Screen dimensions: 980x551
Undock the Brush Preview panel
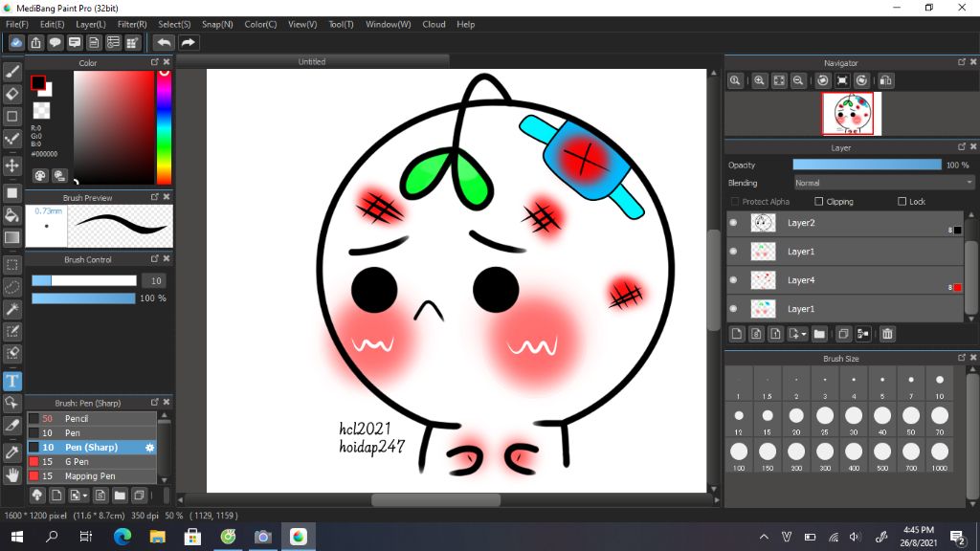click(154, 197)
